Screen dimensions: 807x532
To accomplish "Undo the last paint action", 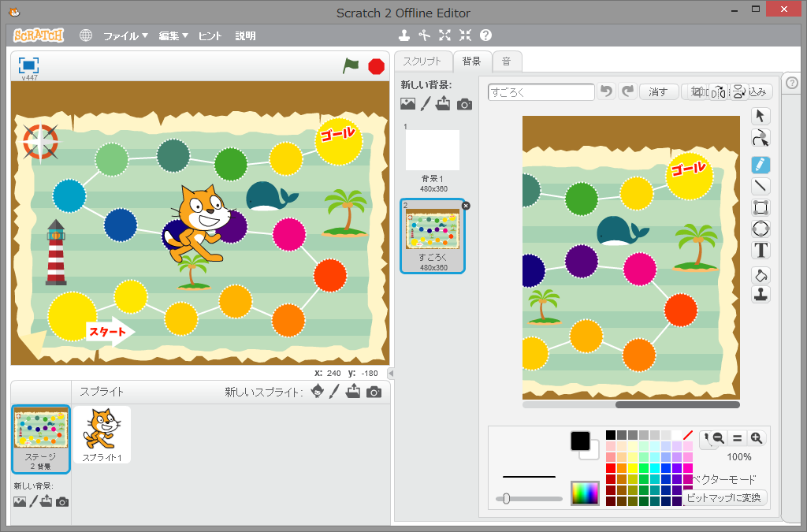I will [x=607, y=91].
